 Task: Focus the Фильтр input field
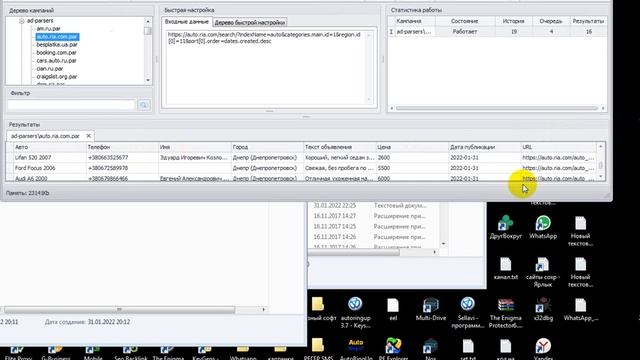coord(71,105)
